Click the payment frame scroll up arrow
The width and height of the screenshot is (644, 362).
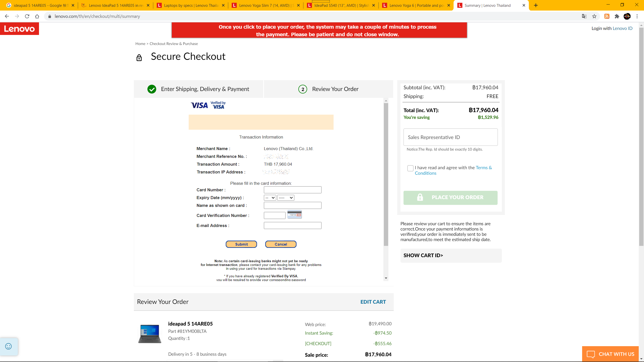click(x=386, y=101)
